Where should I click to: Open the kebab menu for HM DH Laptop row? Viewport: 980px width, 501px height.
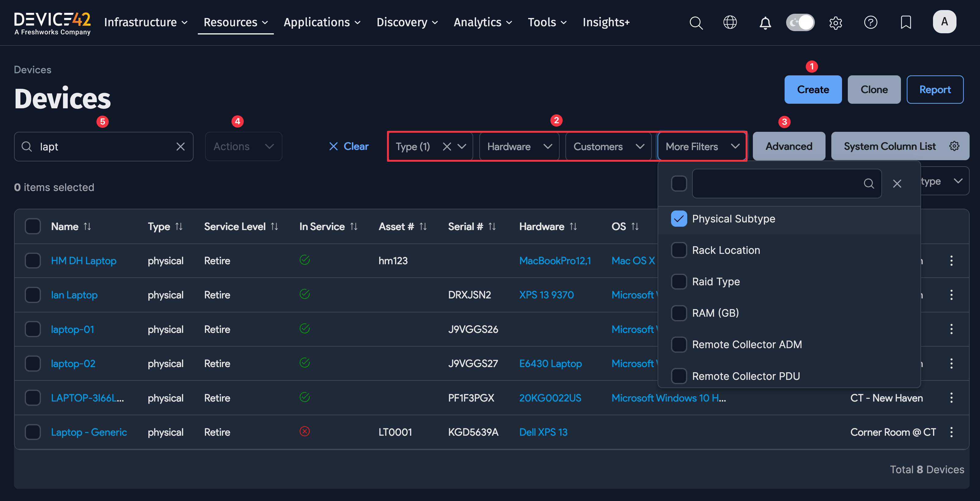pyautogui.click(x=951, y=261)
